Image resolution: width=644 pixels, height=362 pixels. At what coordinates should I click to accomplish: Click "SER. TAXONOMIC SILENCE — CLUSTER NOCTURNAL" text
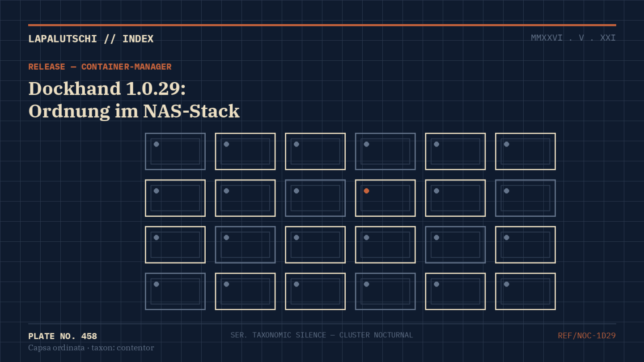pyautogui.click(x=322, y=335)
